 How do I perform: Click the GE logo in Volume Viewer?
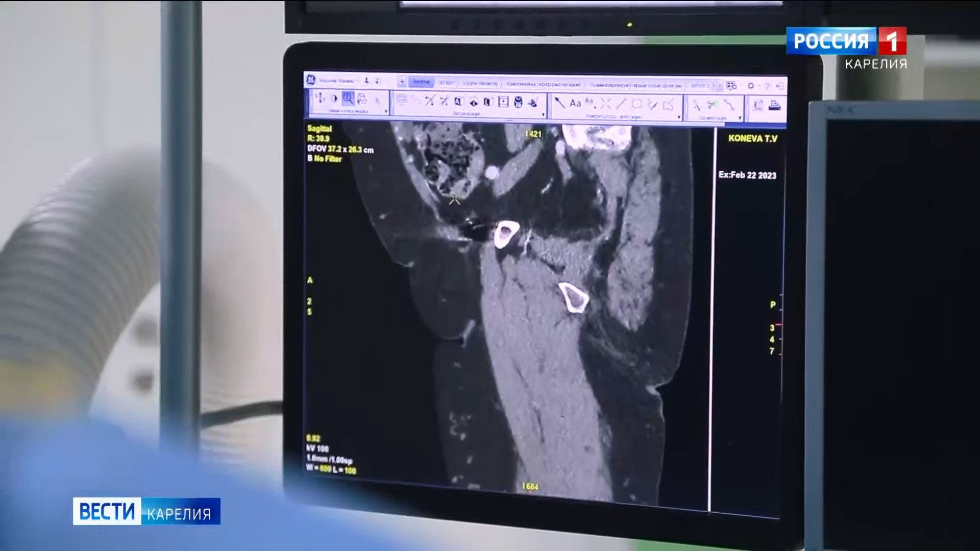[x=310, y=80]
